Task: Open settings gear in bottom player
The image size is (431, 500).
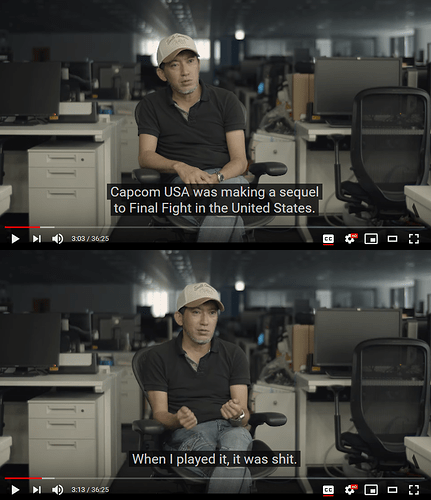Action: coord(350,490)
